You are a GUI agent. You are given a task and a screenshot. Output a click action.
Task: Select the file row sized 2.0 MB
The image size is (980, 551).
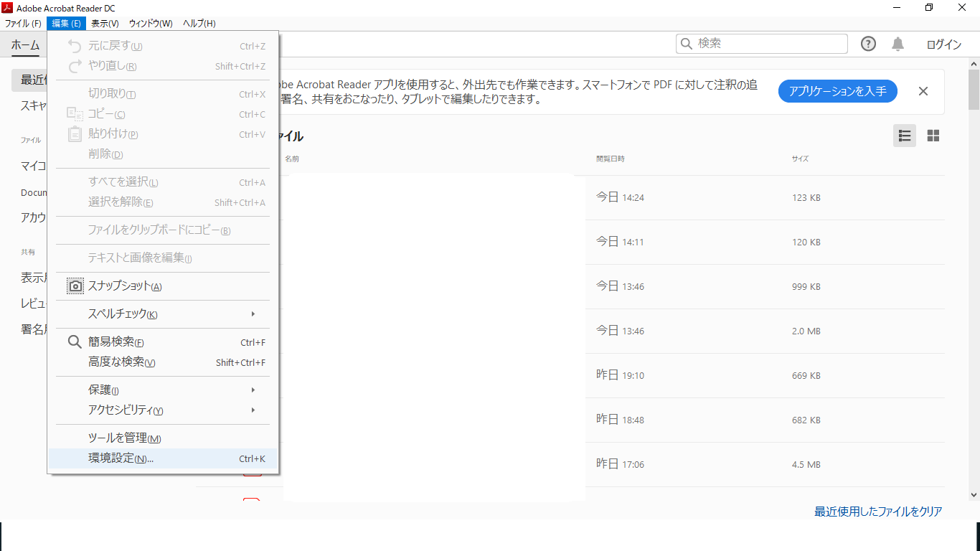pyautogui.click(x=570, y=331)
